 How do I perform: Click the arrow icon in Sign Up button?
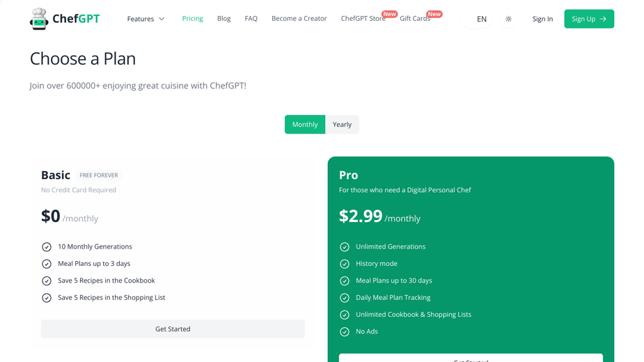click(603, 19)
